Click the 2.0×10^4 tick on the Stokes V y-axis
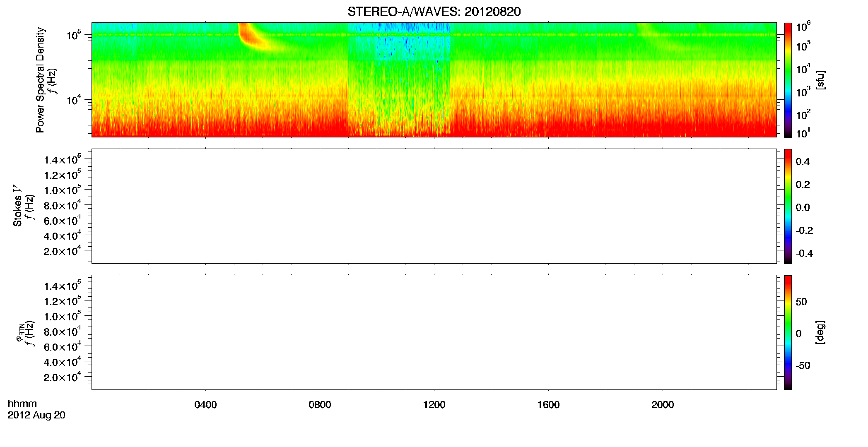 62,251
